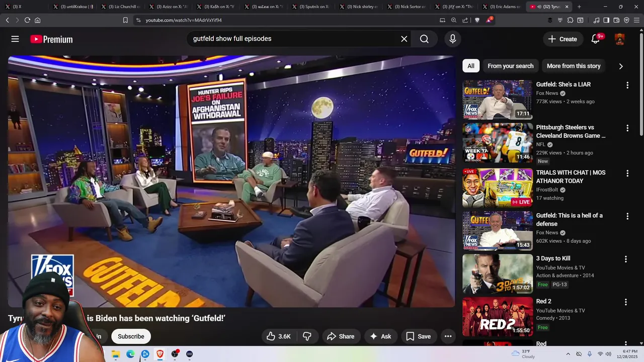Click the main video player
The width and height of the screenshot is (644, 362).
(x=231, y=181)
